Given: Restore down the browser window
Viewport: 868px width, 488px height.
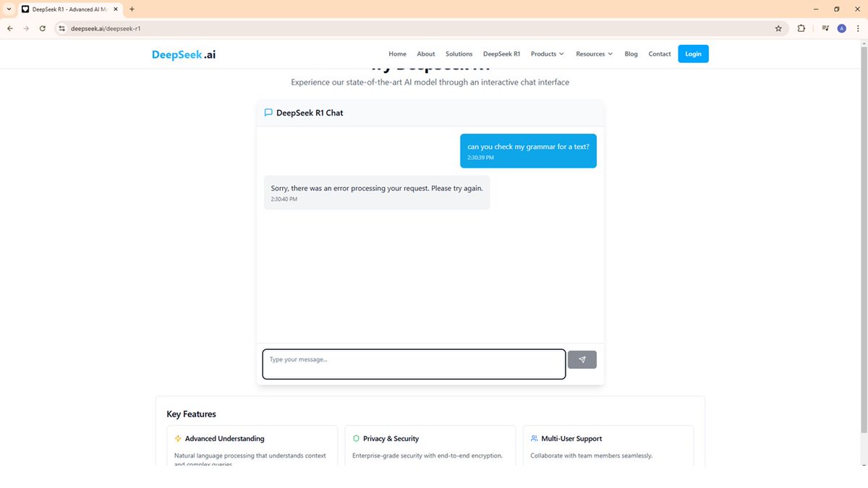Looking at the screenshot, I should (x=836, y=9).
